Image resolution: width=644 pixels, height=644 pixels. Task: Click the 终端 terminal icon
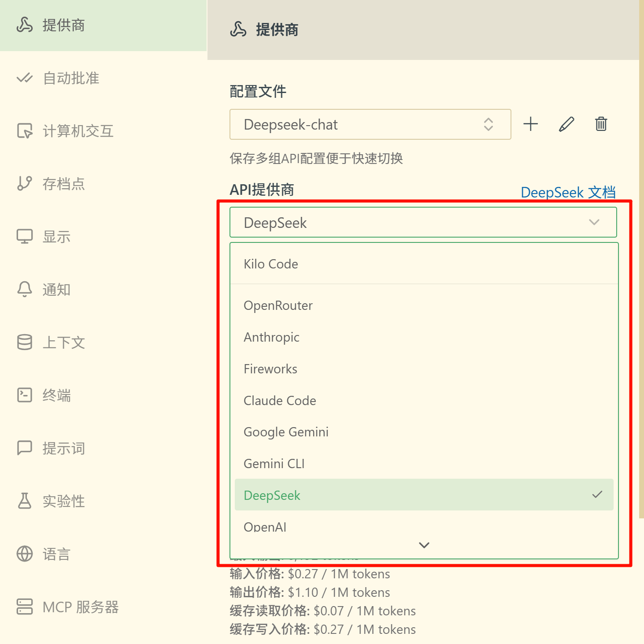[x=25, y=395]
